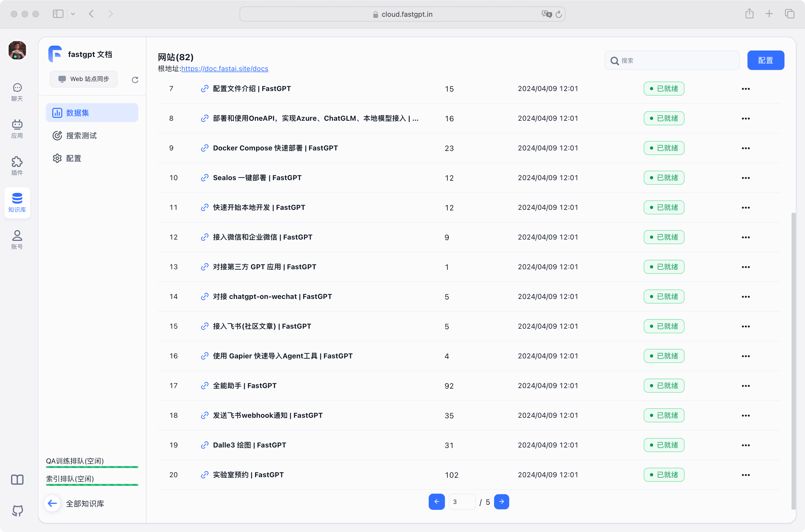The image size is (805, 532).
Task: Click the back arrow next to 全部知识库
Action: [x=52, y=503]
